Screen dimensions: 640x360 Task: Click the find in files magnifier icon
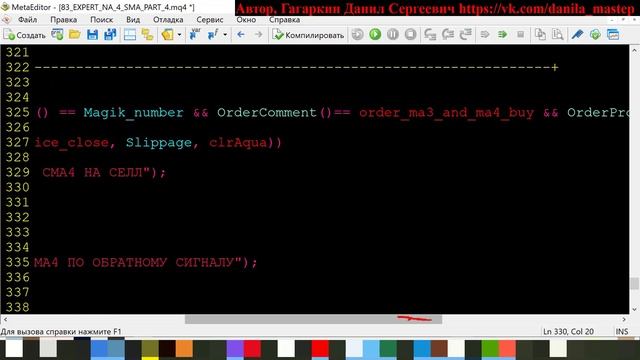pyautogui.click(x=558, y=35)
